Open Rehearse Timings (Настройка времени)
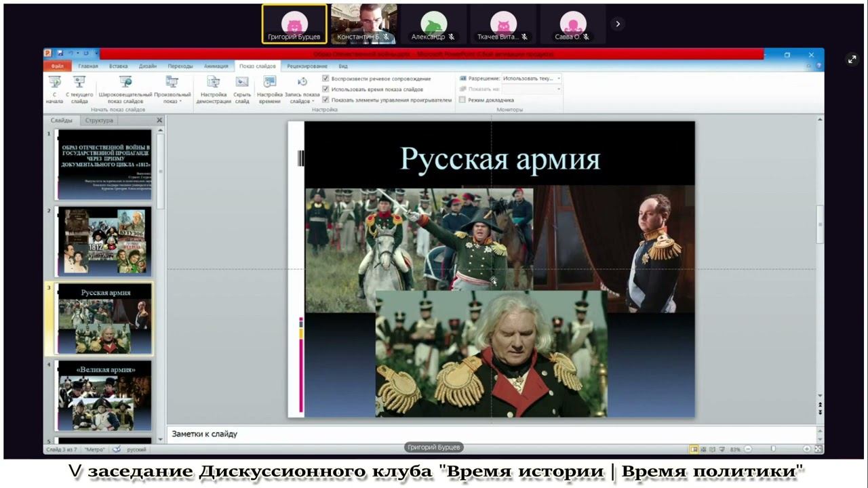Image resolution: width=868 pixels, height=488 pixels. 270,89
